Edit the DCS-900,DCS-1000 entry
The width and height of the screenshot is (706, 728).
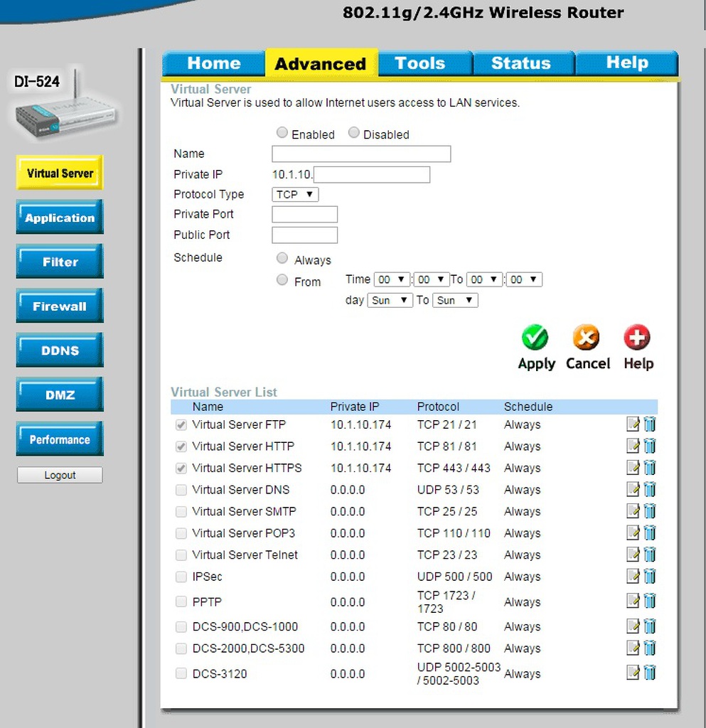tap(633, 626)
